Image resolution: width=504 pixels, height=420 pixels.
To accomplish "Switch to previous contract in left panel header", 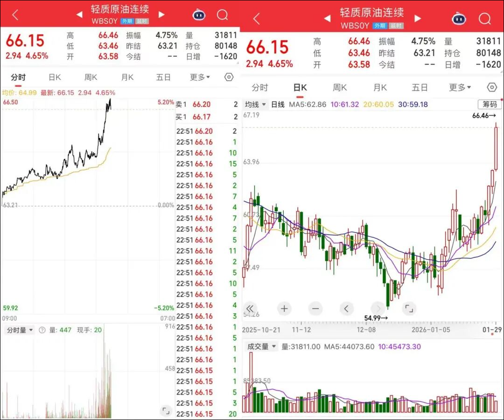I will 79,14.
